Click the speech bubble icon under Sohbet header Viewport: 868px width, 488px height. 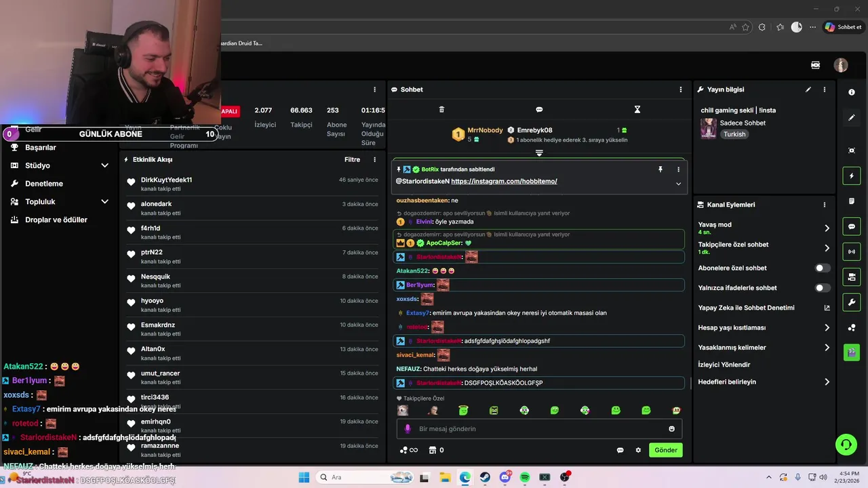tap(539, 109)
